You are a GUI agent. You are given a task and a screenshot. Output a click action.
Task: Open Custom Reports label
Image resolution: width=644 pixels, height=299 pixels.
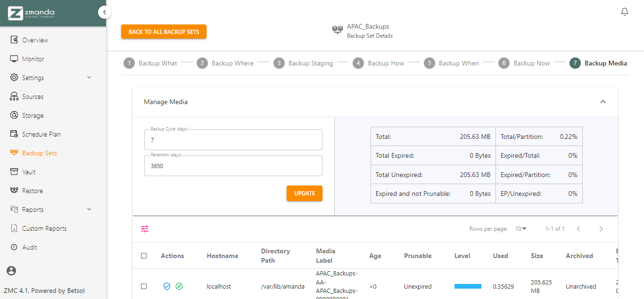(44, 228)
